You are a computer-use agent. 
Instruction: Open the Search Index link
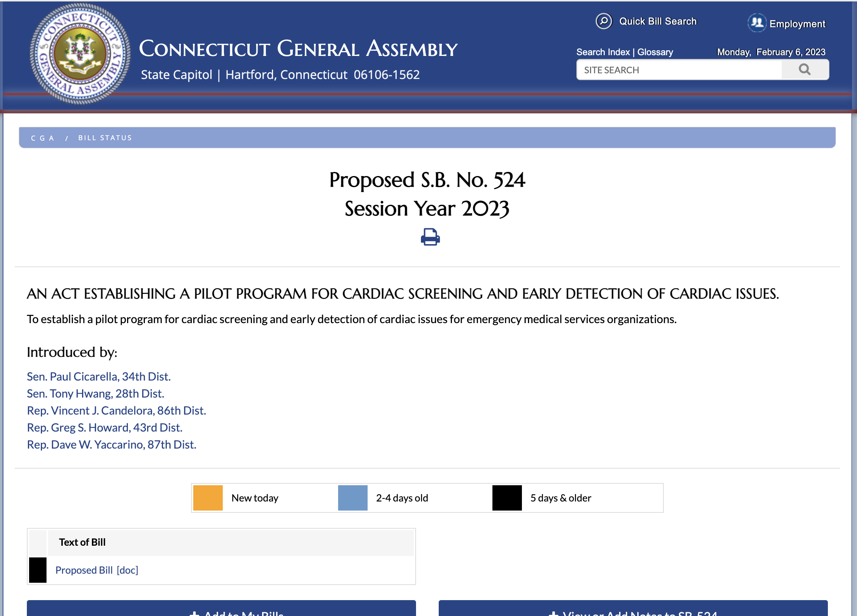pos(603,52)
